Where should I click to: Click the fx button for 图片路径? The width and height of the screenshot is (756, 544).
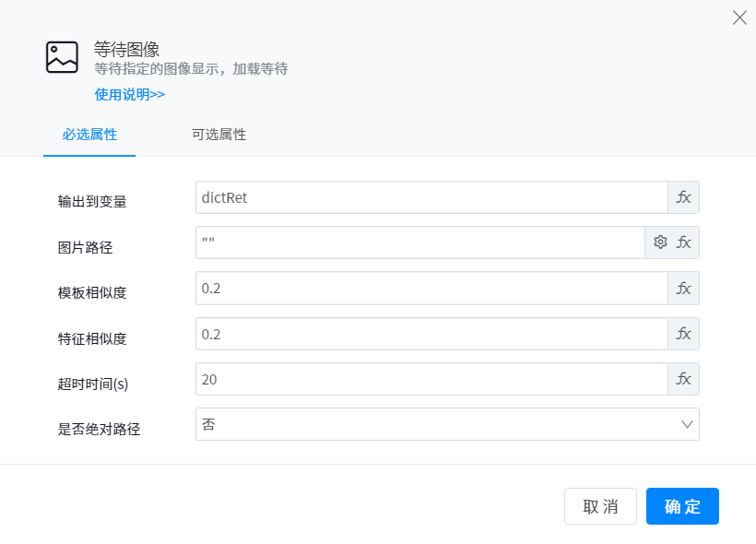[x=683, y=242]
